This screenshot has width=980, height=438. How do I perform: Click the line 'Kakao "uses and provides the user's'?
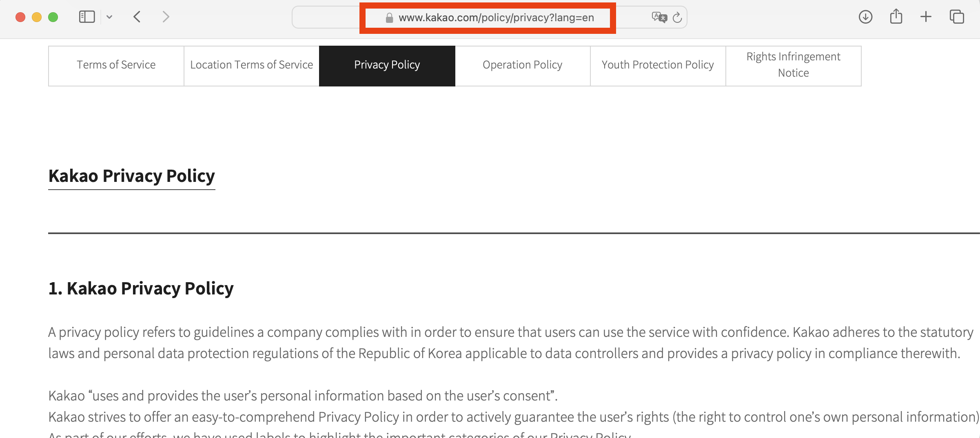tap(303, 396)
